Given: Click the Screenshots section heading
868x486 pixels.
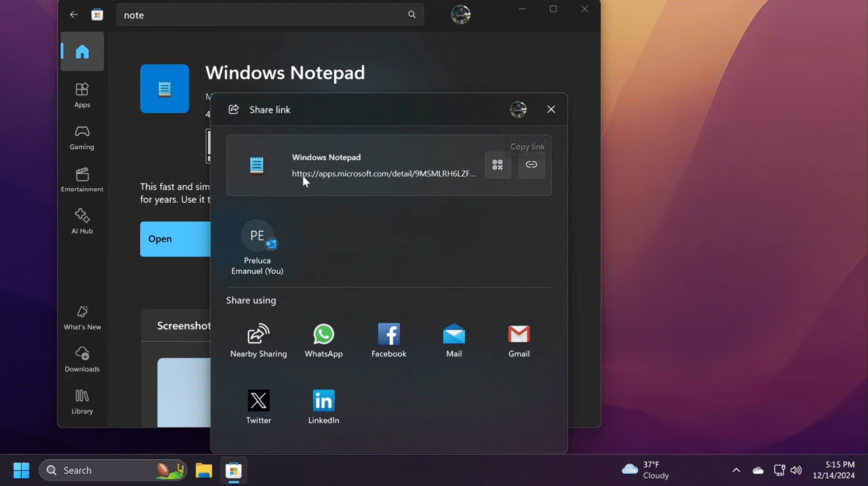Looking at the screenshot, I should pyautogui.click(x=184, y=326).
